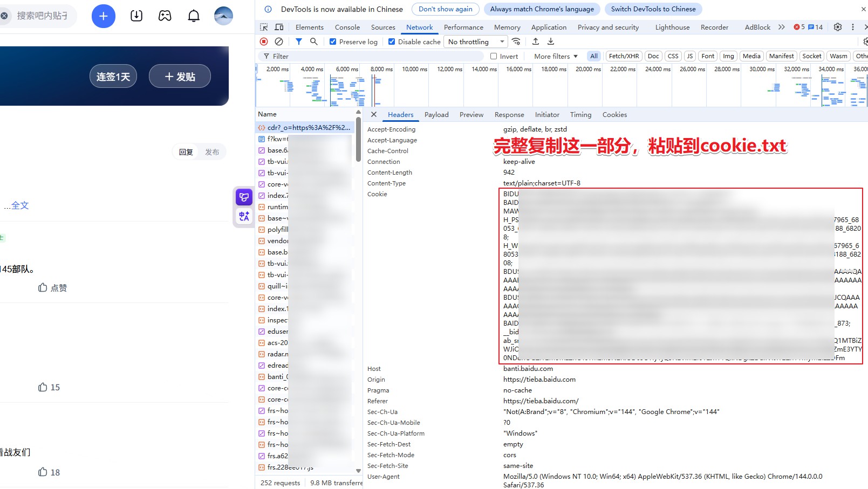Open the notifications bell

[194, 16]
